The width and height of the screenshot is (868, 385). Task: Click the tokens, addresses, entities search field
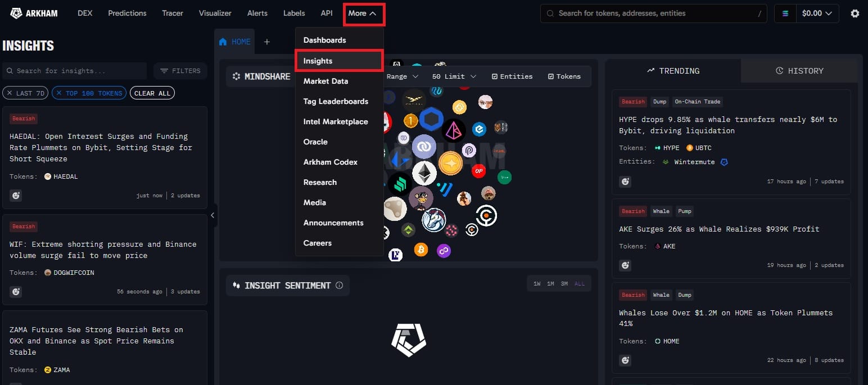pyautogui.click(x=653, y=13)
